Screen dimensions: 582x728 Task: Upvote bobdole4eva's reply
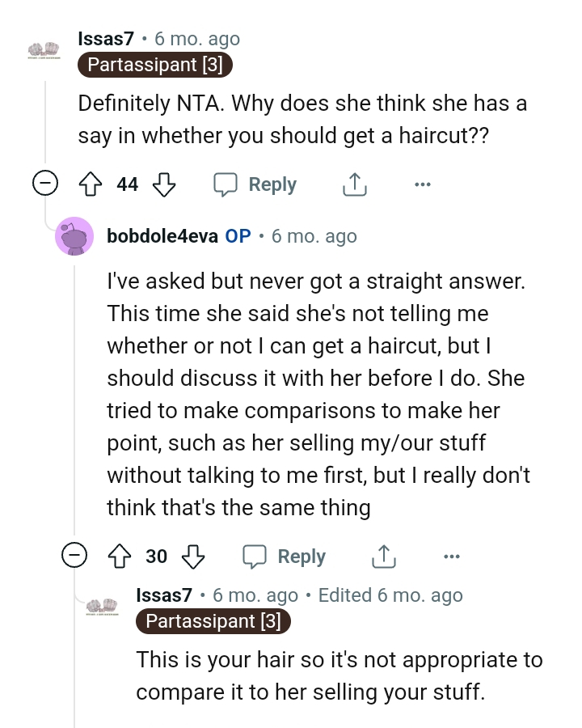119,557
